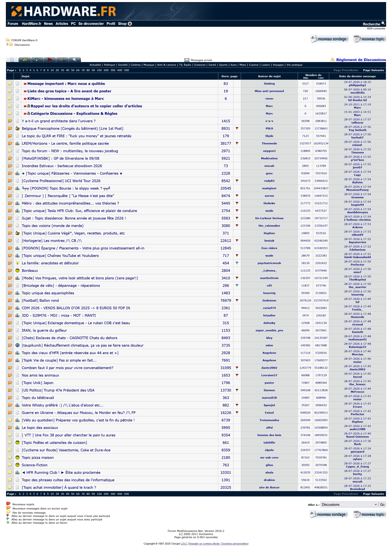Open the Profil menu item
The width and height of the screenshot is (392, 547).
point(111,24)
